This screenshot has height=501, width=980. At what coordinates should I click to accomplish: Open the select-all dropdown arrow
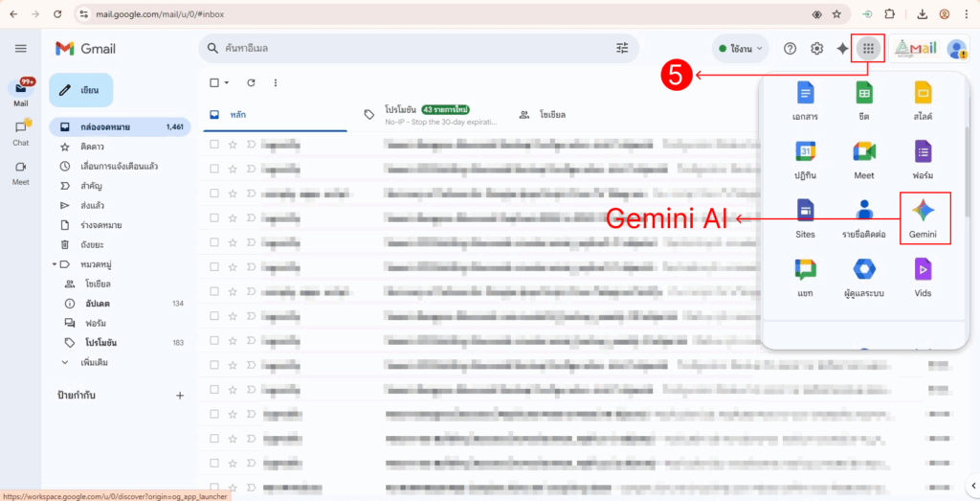click(x=227, y=83)
